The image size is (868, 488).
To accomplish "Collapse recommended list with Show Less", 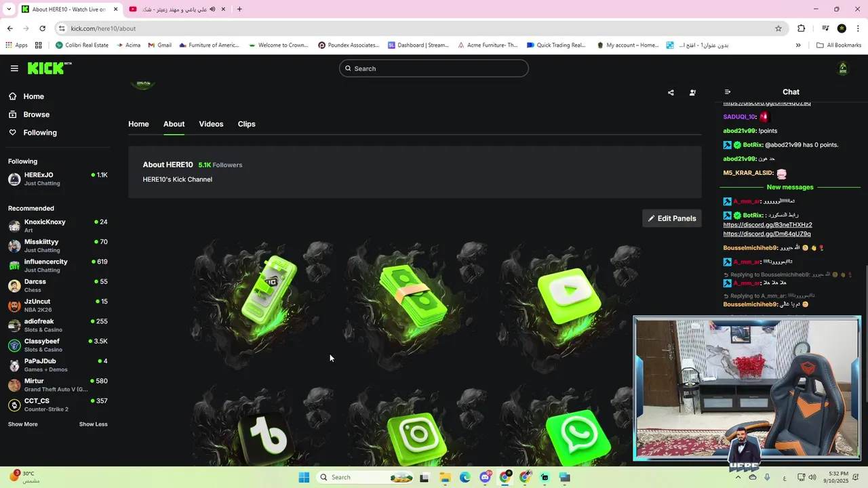I will point(94,424).
